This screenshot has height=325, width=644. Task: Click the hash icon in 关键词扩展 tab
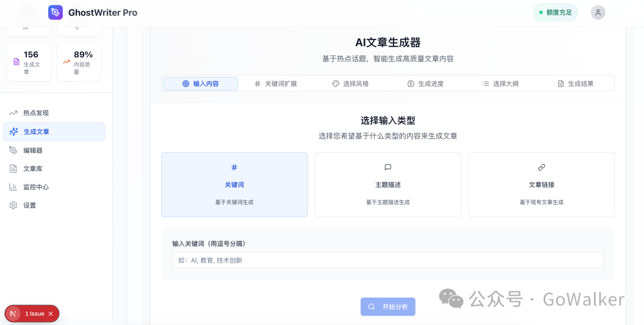[x=258, y=84]
